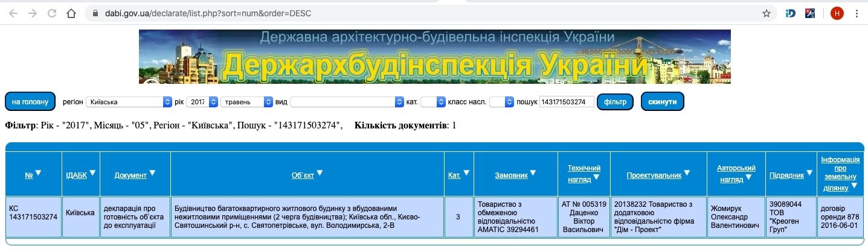Sort by Об'єкт using its triangle icon
Image resolution: width=868 pixels, height=252 pixels.
[320, 173]
